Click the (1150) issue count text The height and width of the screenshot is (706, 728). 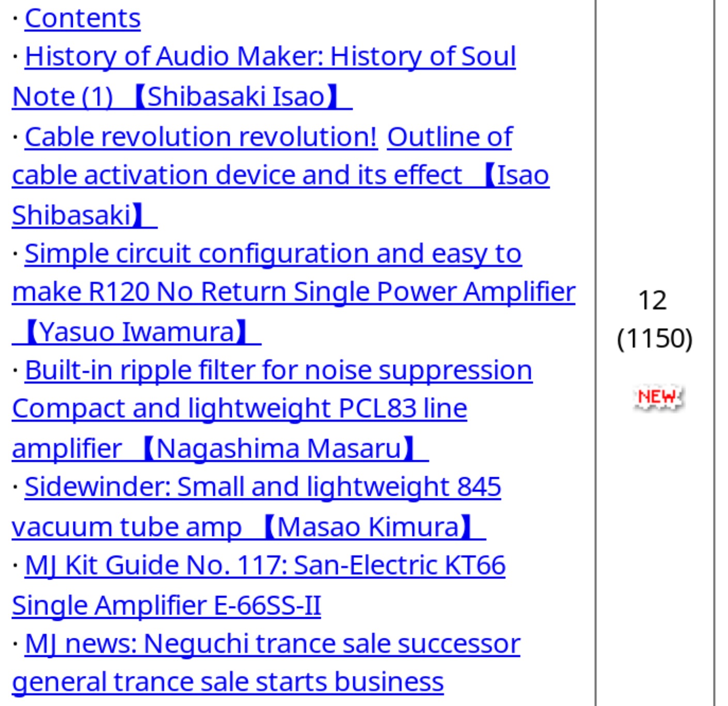[x=654, y=339]
